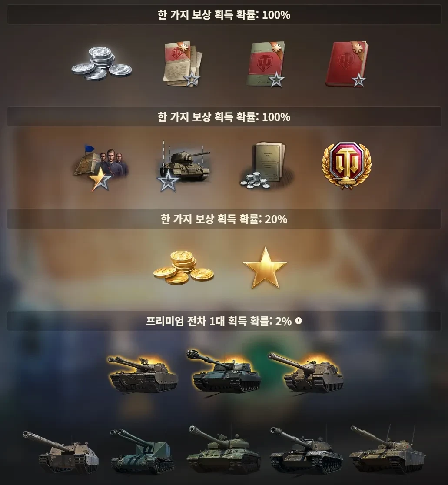Click the bottom row leftmost tank destroyer
Viewport: 448px width, 485px height.
pyautogui.click(x=61, y=452)
